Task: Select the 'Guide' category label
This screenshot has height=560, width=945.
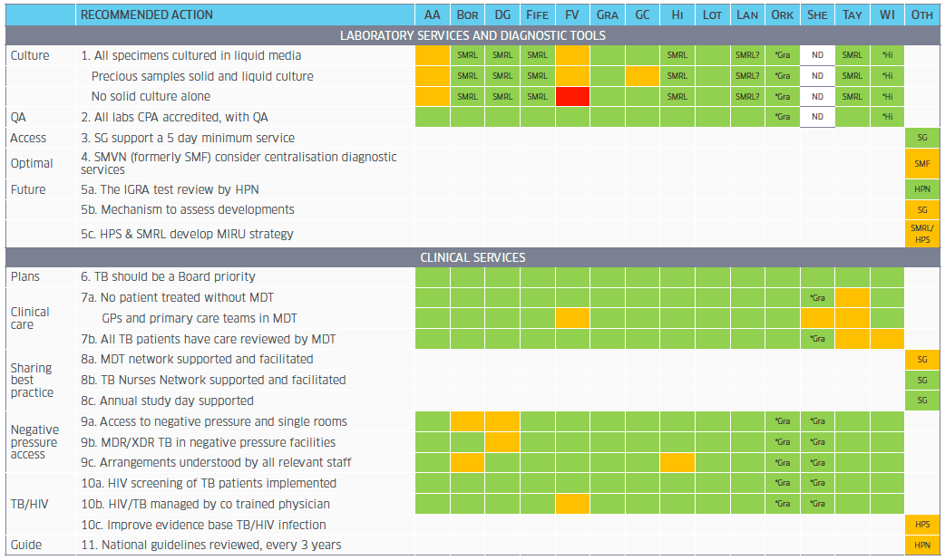Action: click(x=26, y=545)
